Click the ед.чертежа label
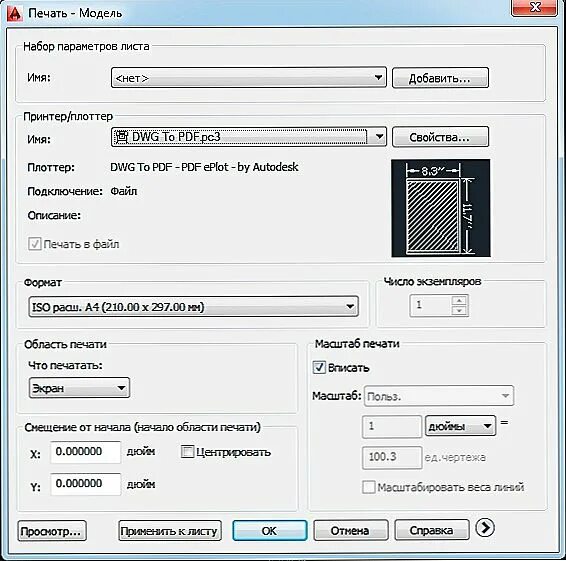Screen dimensions: 566x561 454,457
